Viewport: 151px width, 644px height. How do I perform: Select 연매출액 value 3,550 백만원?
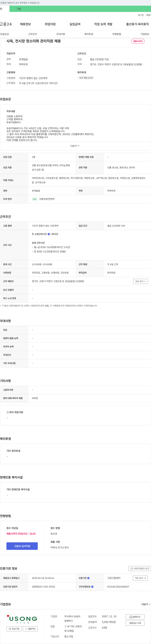coord(109,622)
